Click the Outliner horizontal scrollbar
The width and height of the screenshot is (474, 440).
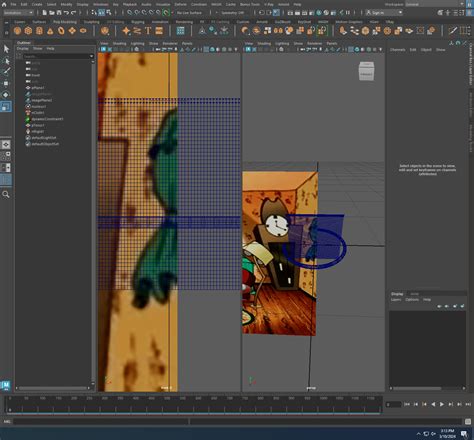click(53, 388)
